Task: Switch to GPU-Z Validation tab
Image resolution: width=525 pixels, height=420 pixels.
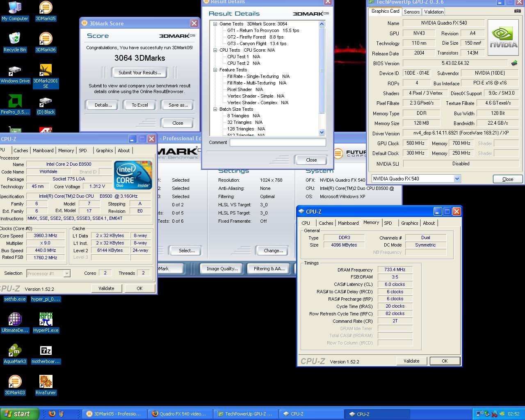Action: 434,11
